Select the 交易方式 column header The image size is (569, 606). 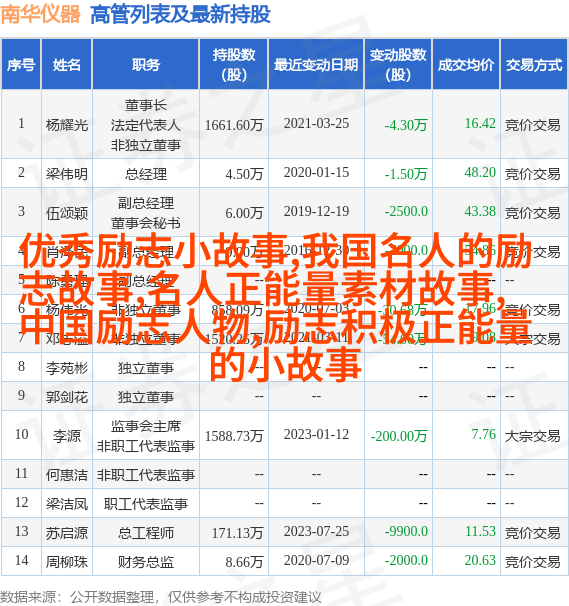click(x=534, y=64)
